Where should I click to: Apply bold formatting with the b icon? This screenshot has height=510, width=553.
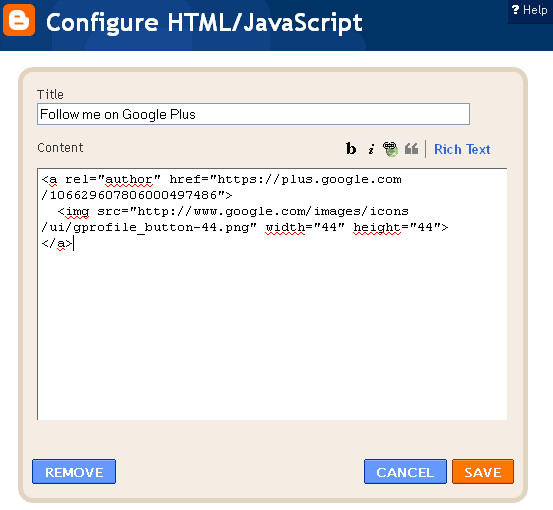point(351,148)
